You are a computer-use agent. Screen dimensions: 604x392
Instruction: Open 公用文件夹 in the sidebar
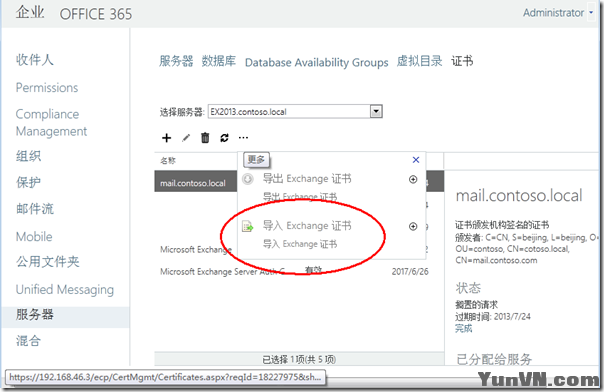tap(48, 262)
